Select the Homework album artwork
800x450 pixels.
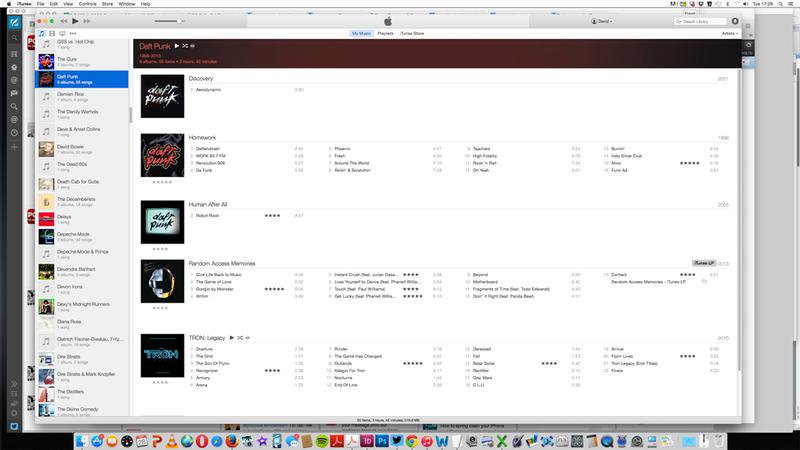162,155
